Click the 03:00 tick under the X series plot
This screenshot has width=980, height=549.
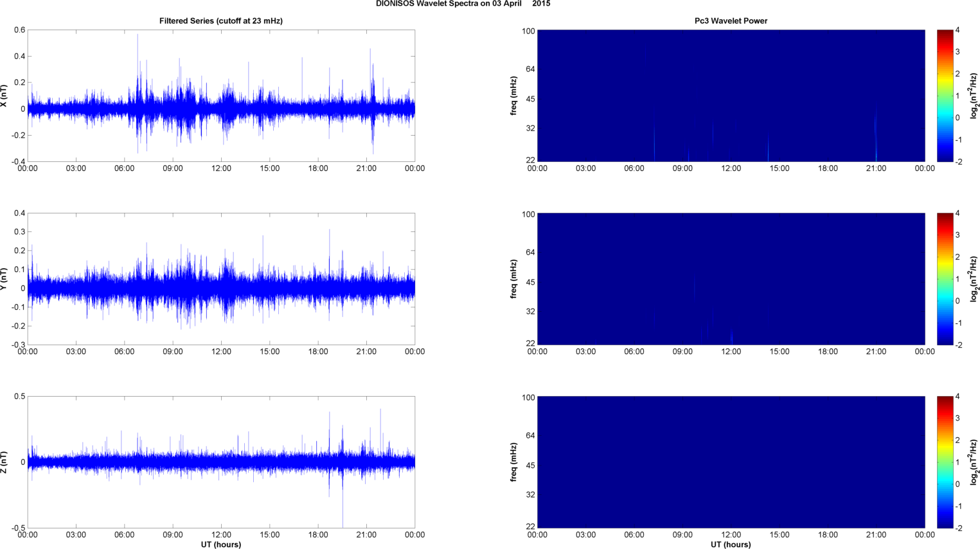coord(76,168)
